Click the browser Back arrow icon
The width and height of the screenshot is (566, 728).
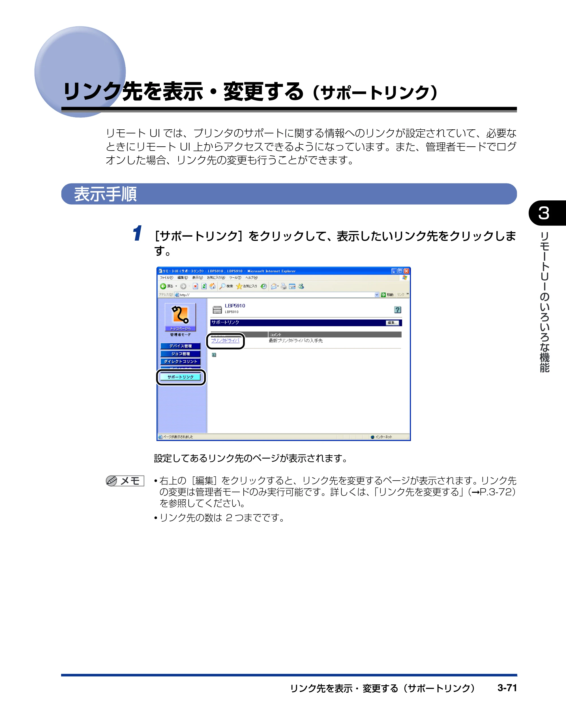click(163, 286)
